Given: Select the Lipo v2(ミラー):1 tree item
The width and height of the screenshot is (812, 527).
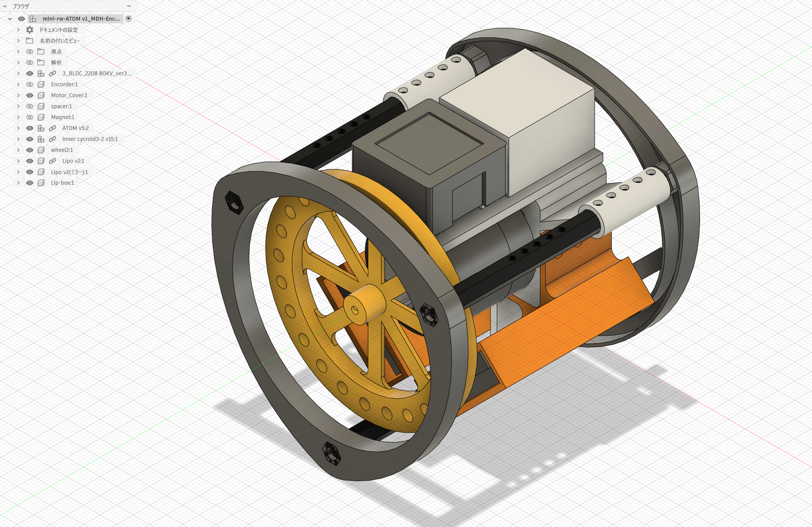Looking at the screenshot, I should coord(70,172).
